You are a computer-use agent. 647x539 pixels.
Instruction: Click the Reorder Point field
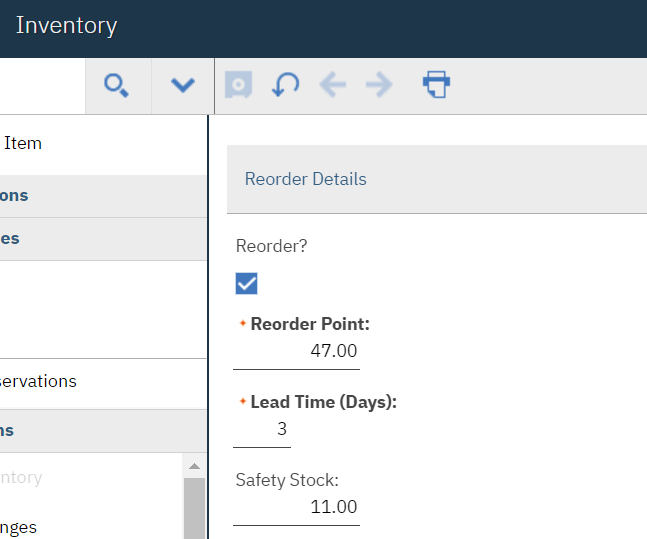coord(296,351)
